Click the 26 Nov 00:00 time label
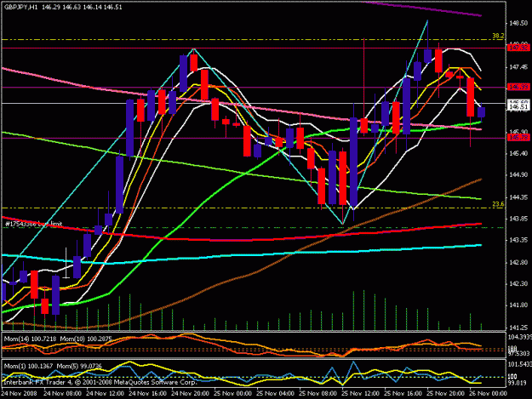Image resolution: width=532 pixels, height=399 pixels. click(x=488, y=394)
